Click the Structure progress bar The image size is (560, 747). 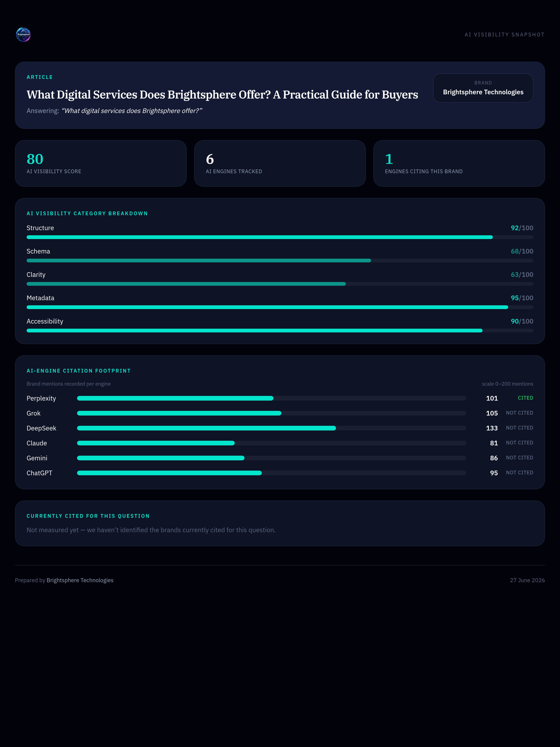280,237
